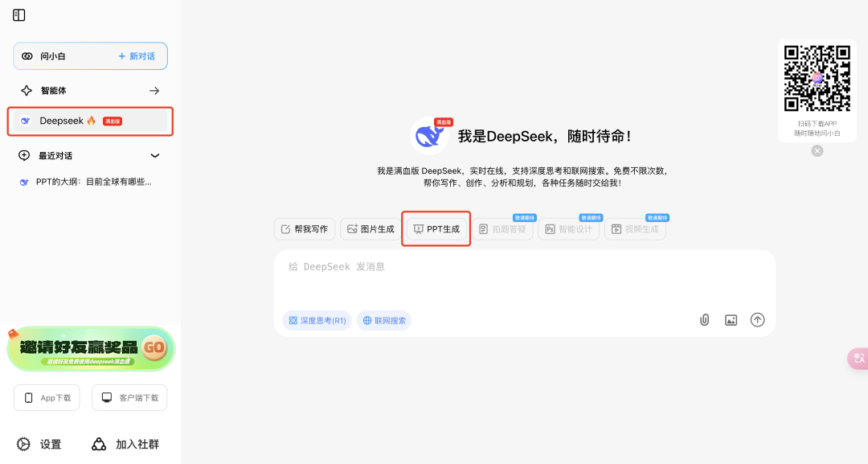Select the Deepseek 满血版 sidebar item

pos(90,121)
